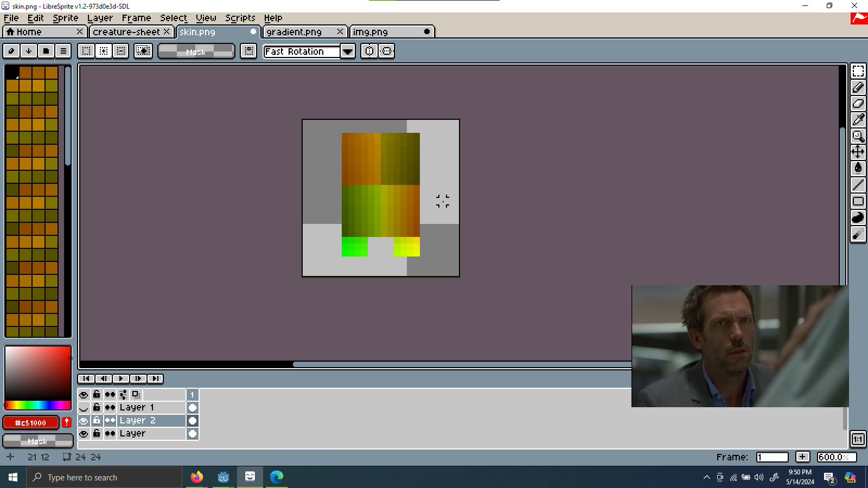
Task: Pick the Eyedropper tool
Action: coord(858,120)
